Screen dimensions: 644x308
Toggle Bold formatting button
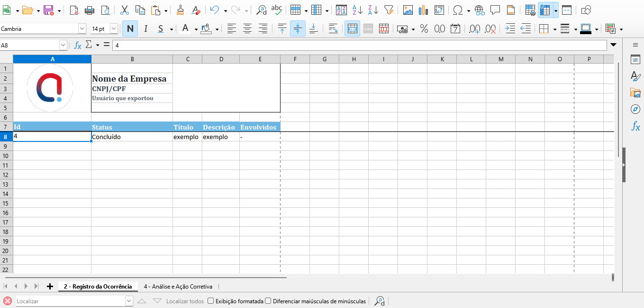[x=130, y=29]
